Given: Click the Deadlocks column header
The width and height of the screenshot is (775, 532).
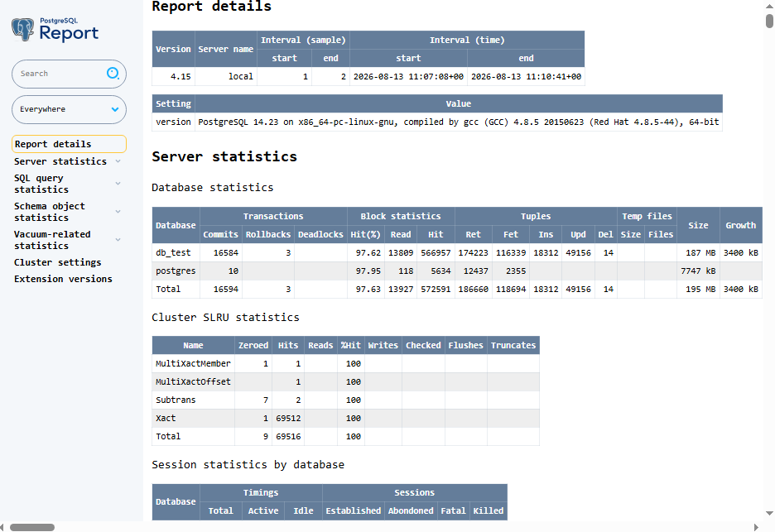Looking at the screenshot, I should tap(320, 235).
